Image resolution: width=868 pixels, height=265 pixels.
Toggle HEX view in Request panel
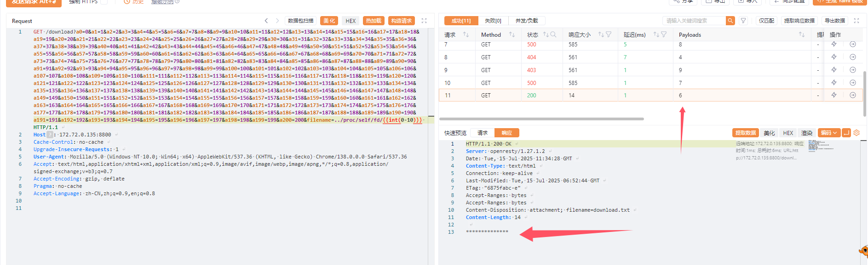[351, 21]
